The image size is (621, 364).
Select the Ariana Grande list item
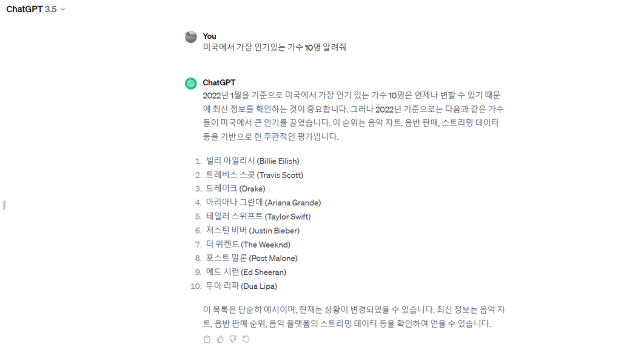point(263,203)
